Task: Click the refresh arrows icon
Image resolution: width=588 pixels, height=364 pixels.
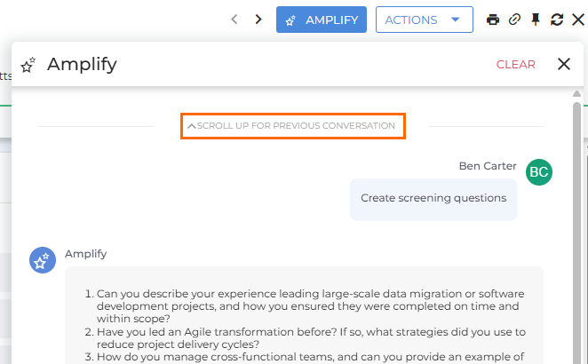Action: tap(557, 20)
